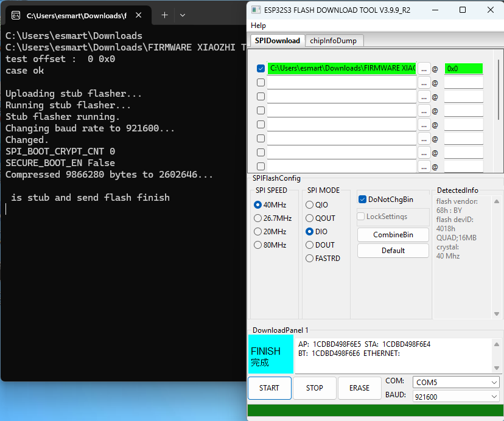Click the terminal tab icon
This screenshot has height=421, width=504.
point(16,15)
